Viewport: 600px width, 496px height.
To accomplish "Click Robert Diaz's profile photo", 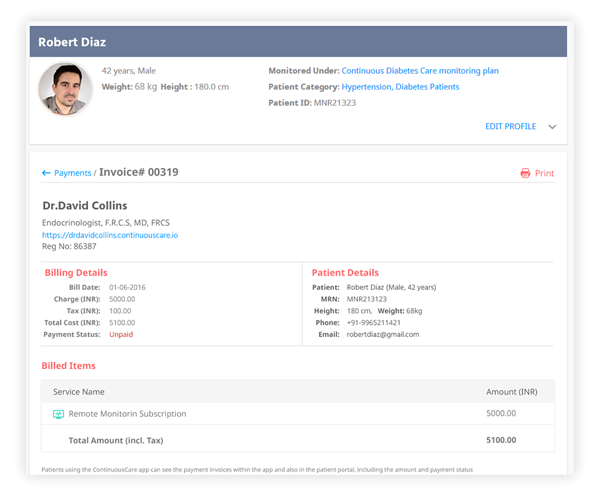I will (65, 89).
